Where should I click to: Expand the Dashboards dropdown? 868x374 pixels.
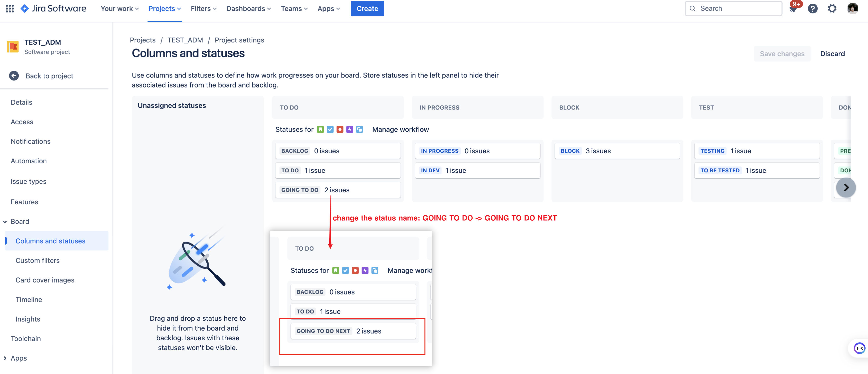[x=249, y=9]
